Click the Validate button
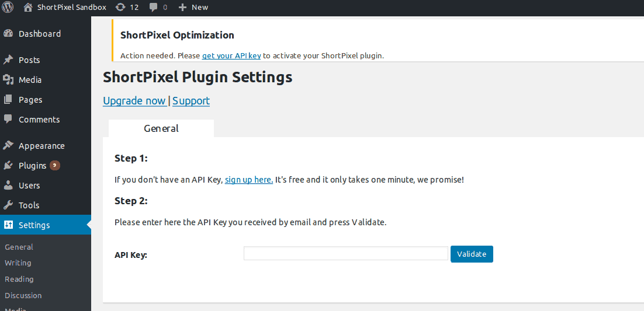The image size is (644, 311). click(x=472, y=254)
